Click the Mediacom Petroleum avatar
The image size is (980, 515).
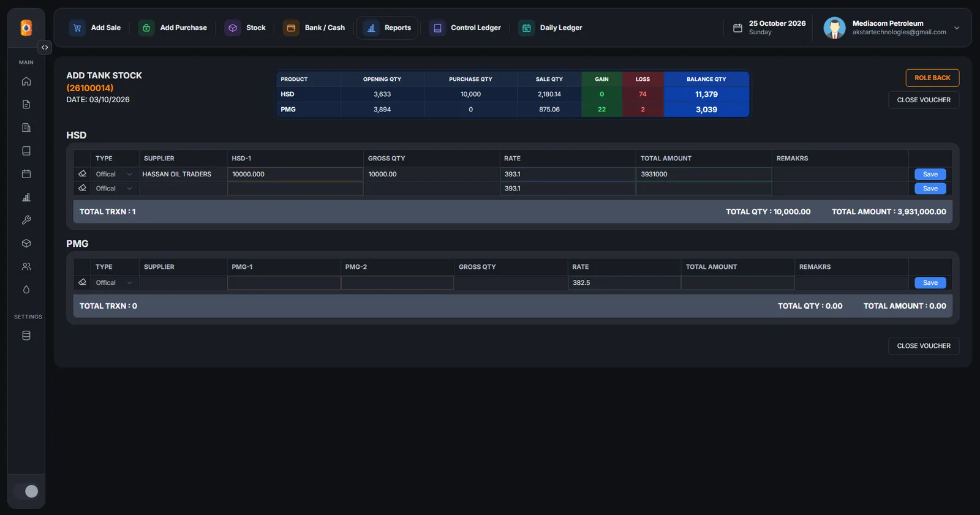click(834, 28)
